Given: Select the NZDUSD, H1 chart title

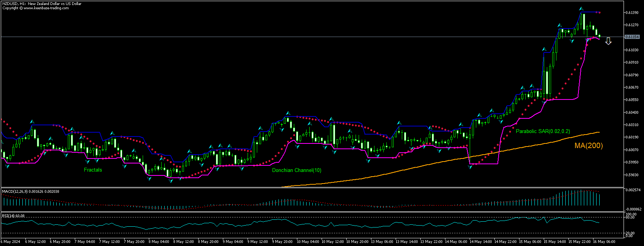Looking at the screenshot, I should [42, 3].
